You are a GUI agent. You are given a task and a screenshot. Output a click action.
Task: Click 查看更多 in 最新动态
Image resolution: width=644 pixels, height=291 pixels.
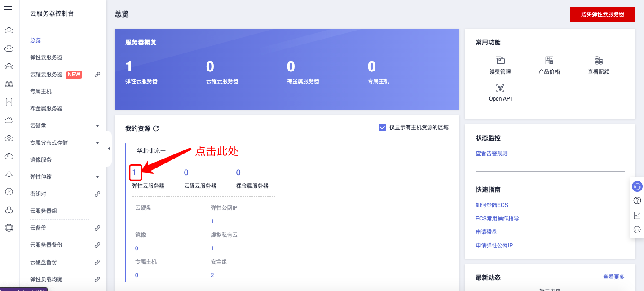pos(614,277)
